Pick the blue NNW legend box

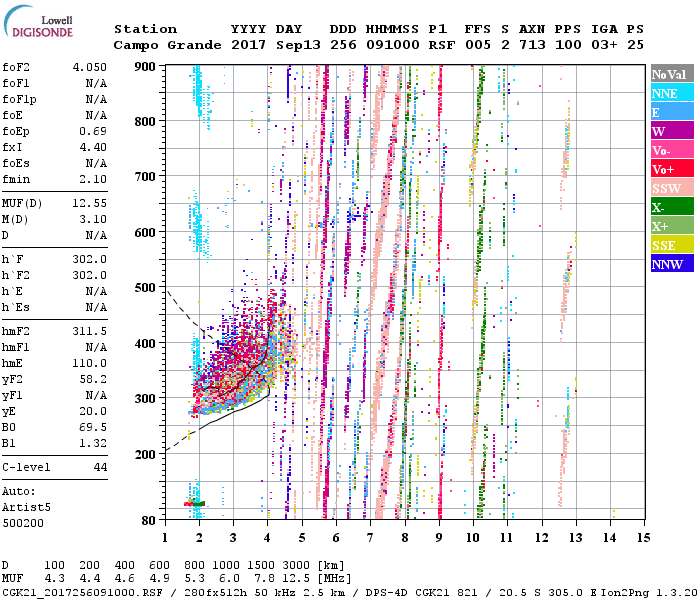click(x=670, y=264)
